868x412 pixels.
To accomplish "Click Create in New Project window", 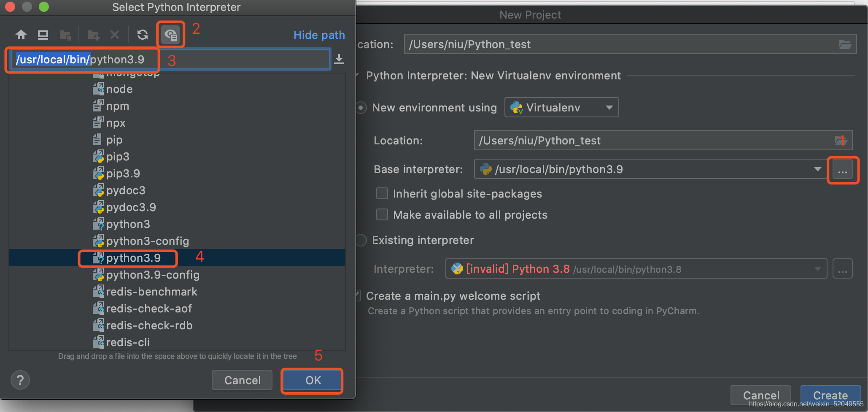I will coord(830,396).
